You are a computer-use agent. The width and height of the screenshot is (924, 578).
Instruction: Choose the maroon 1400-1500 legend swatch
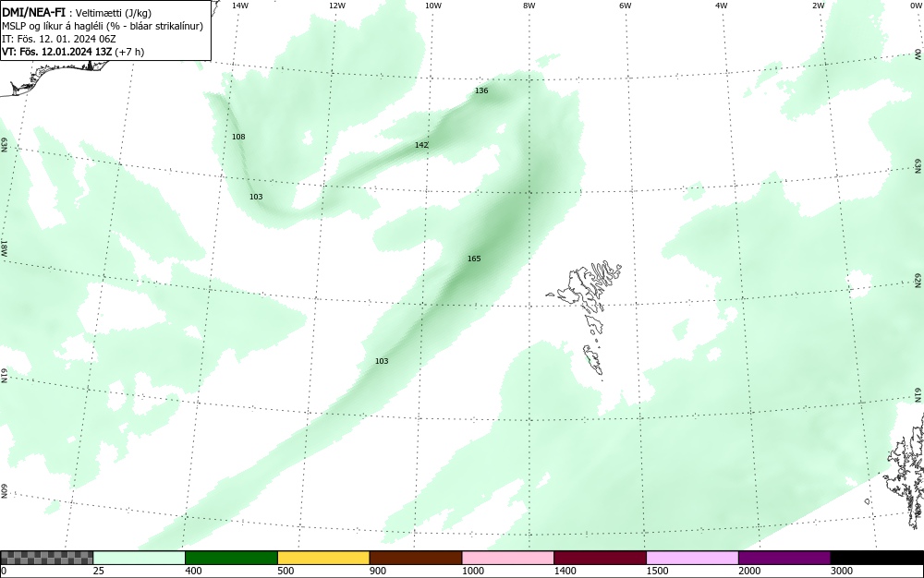point(600,558)
